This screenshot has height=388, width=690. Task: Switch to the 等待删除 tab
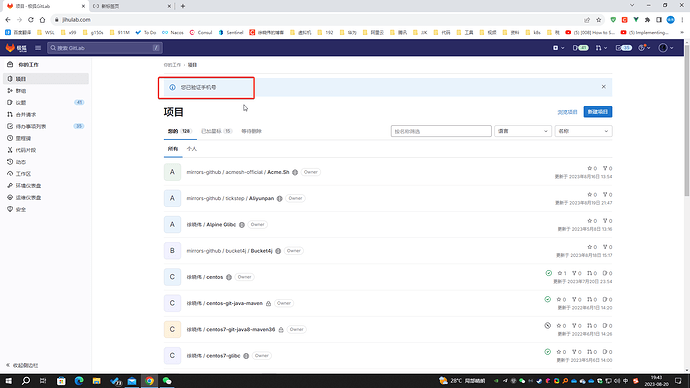tap(251, 131)
